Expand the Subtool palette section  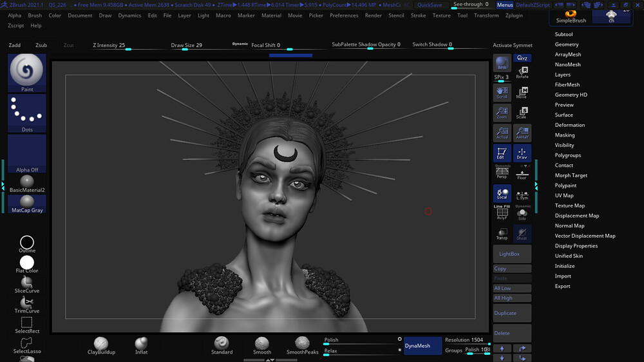pos(563,34)
